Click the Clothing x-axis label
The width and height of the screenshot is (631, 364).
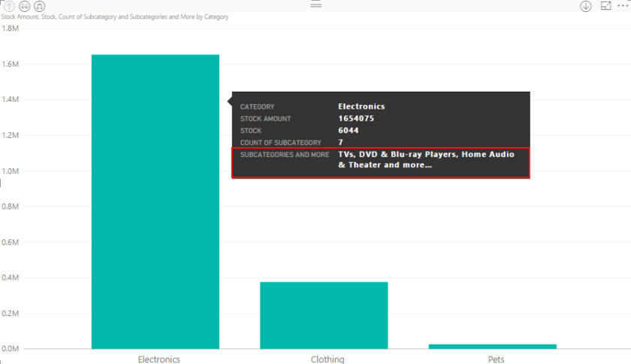click(x=328, y=359)
